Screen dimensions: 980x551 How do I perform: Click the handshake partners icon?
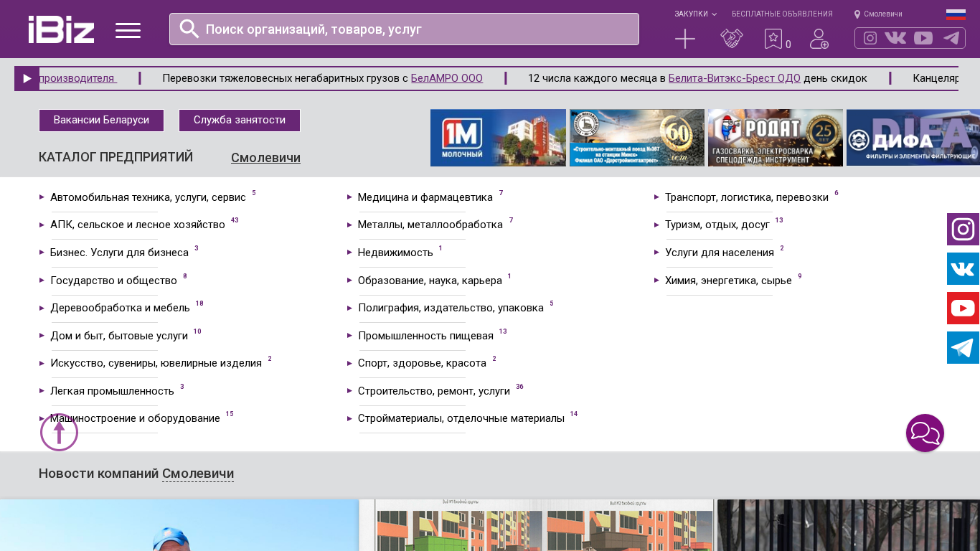coord(732,39)
